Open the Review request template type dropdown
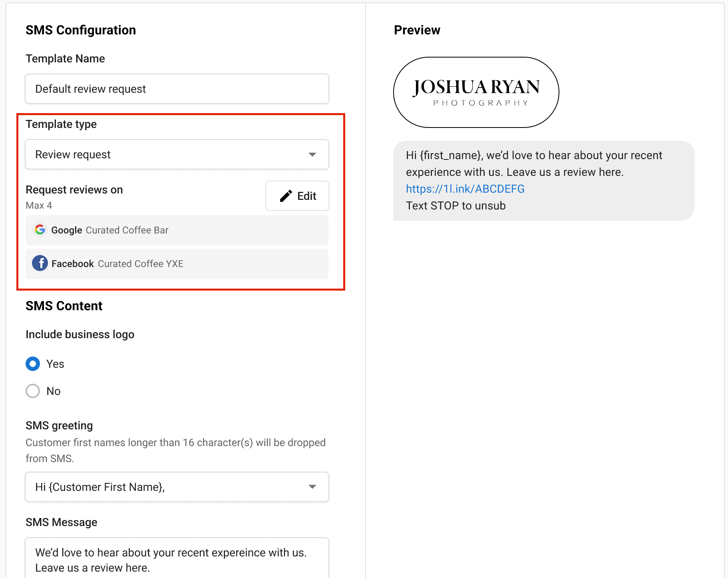The width and height of the screenshot is (728, 578). pyautogui.click(x=177, y=154)
